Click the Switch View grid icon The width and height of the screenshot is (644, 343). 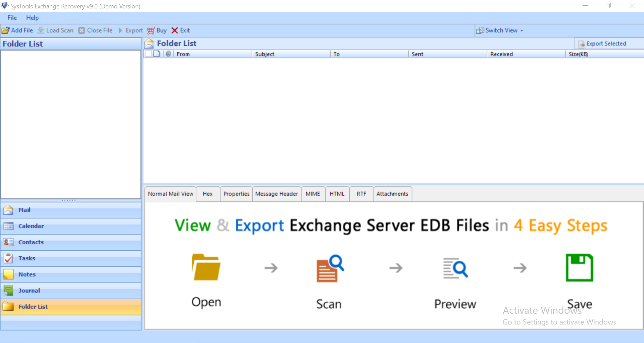click(x=480, y=31)
